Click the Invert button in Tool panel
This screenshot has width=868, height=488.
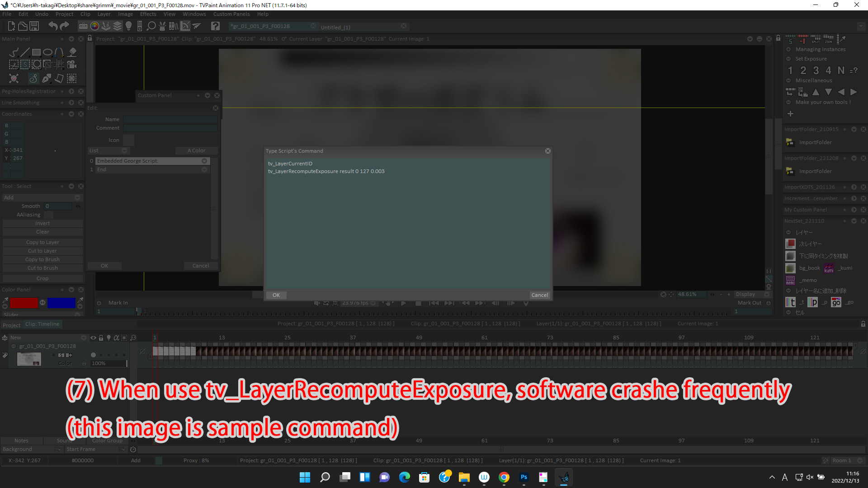pyautogui.click(x=42, y=223)
